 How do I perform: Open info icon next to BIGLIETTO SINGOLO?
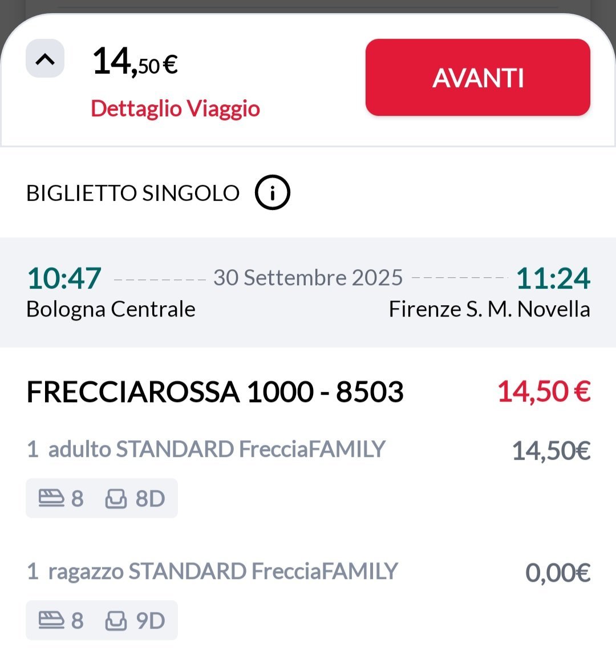click(272, 193)
